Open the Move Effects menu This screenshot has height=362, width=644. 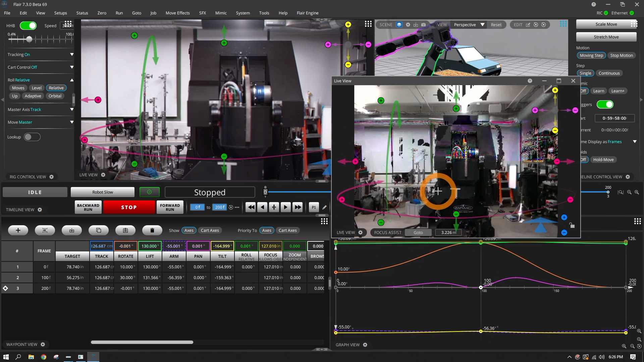177,13
